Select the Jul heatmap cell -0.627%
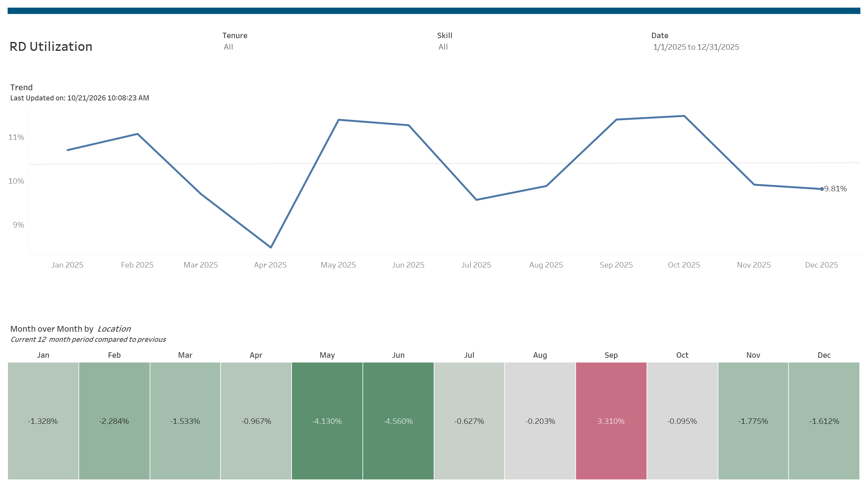 point(469,421)
